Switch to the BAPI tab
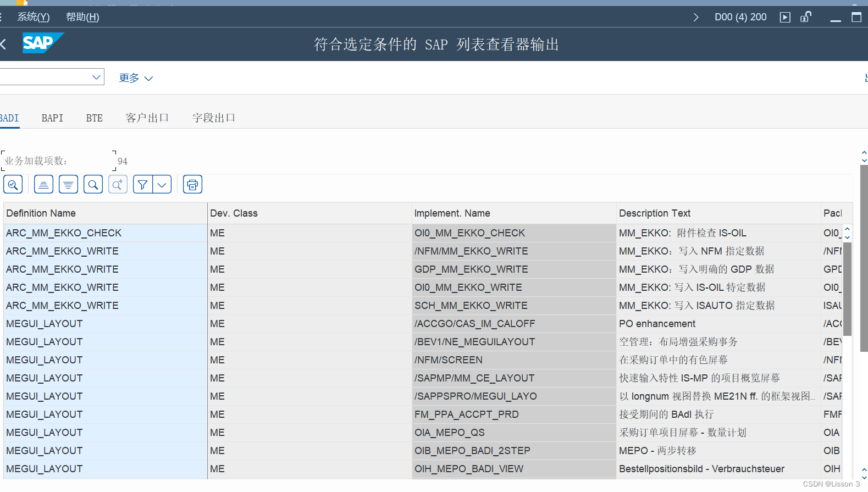The image size is (868, 492). point(52,118)
